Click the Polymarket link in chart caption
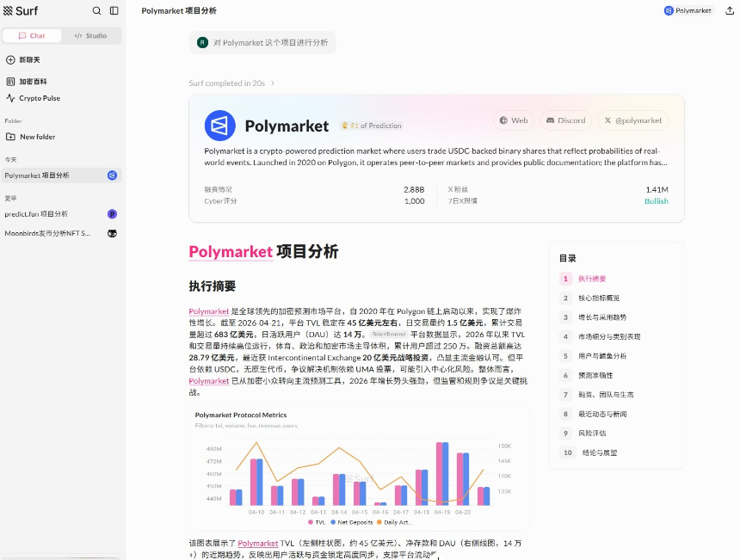 [257, 544]
